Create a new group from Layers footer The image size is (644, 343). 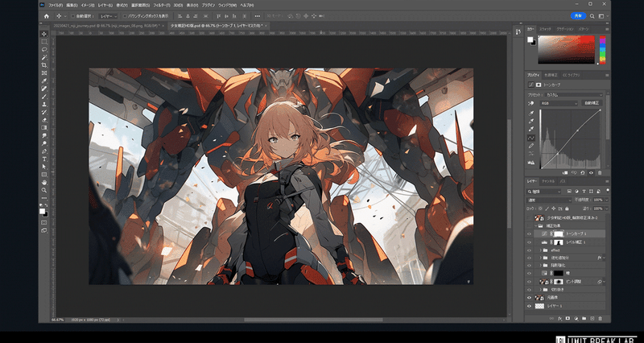(x=584, y=318)
